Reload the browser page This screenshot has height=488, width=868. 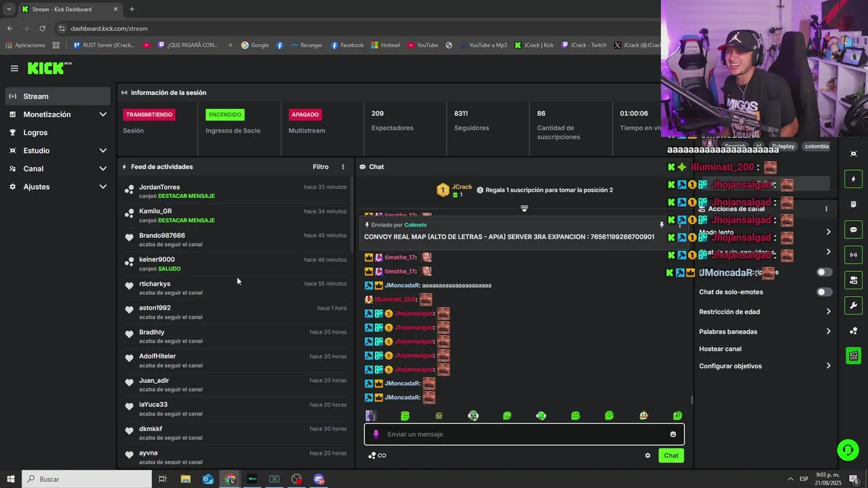pyautogui.click(x=42, y=28)
